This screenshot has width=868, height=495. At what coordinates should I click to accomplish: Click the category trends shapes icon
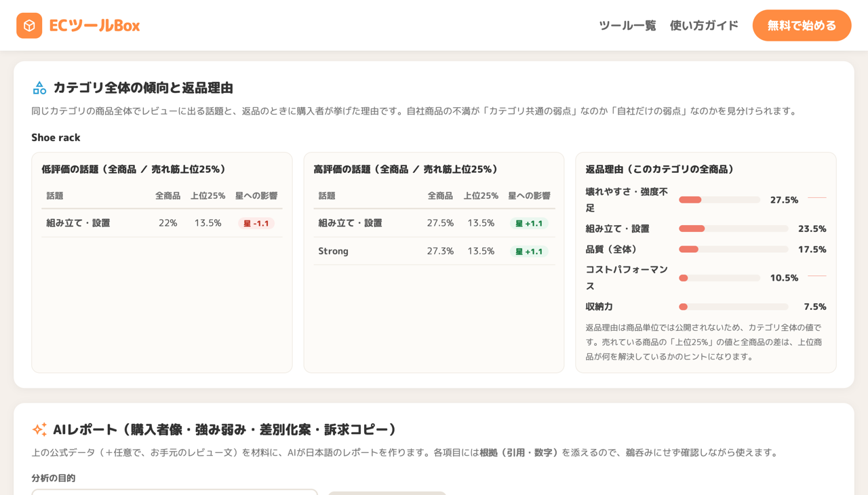click(39, 87)
